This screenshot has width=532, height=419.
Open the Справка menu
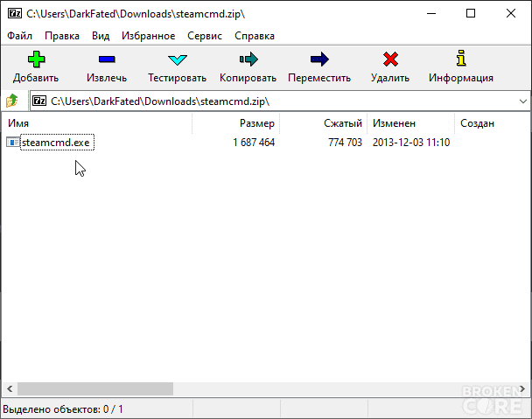(255, 36)
